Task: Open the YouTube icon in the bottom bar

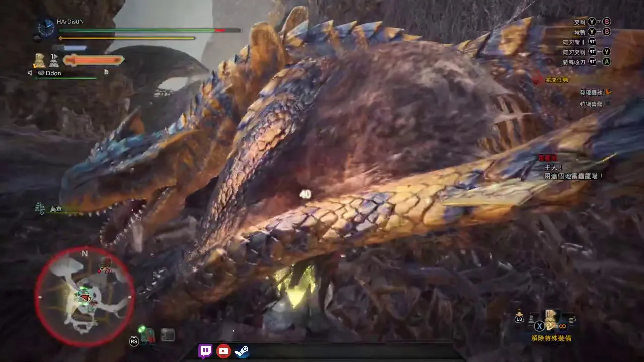Action: point(223,351)
